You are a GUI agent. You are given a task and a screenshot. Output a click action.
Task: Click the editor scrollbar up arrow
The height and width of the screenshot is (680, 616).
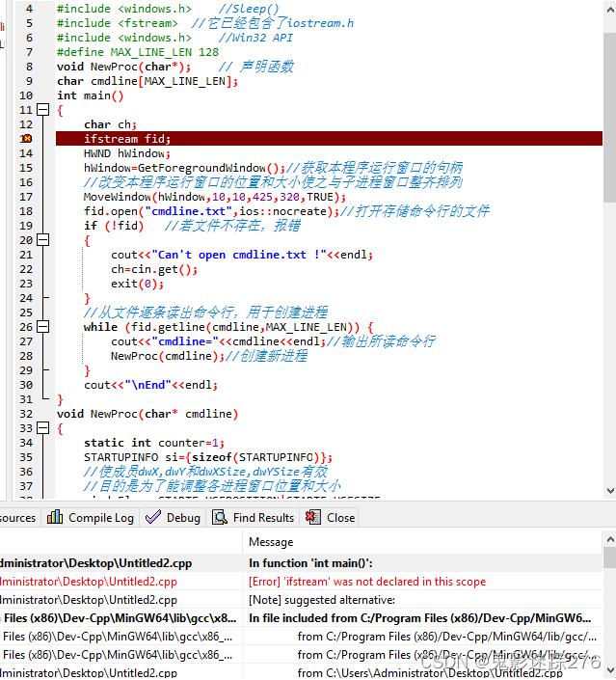610,10
